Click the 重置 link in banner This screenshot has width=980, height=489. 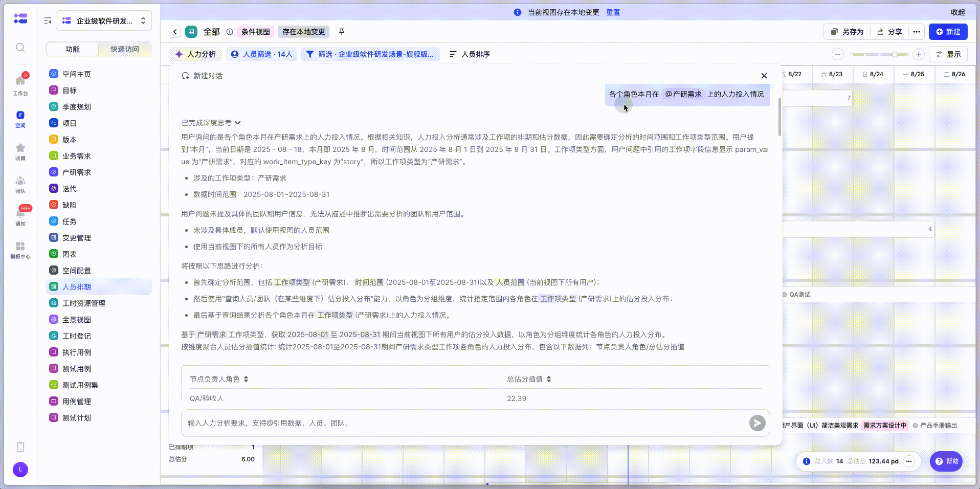tap(613, 12)
